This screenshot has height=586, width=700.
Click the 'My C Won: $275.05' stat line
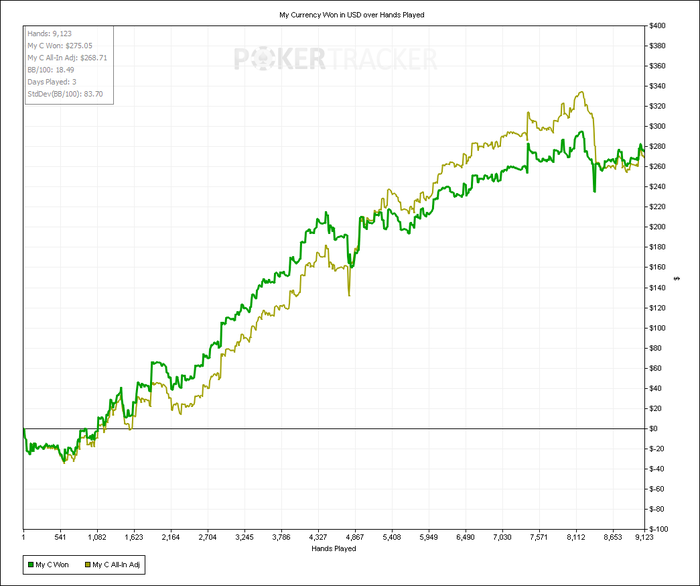[x=60, y=46]
